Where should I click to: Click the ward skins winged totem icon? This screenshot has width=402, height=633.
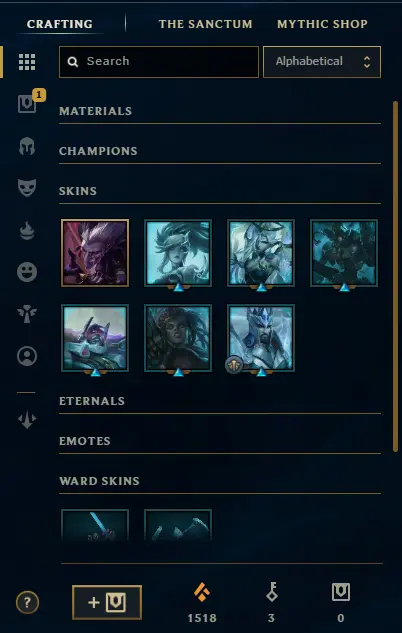click(27, 314)
